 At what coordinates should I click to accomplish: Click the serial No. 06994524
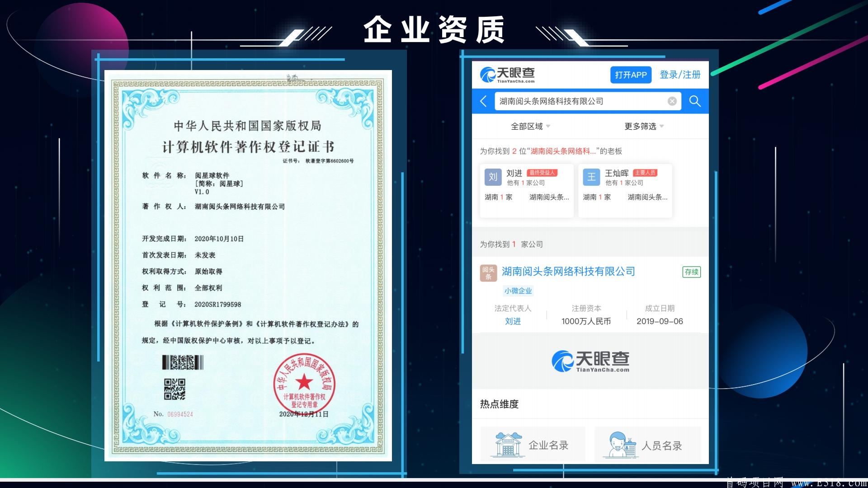pos(173,414)
